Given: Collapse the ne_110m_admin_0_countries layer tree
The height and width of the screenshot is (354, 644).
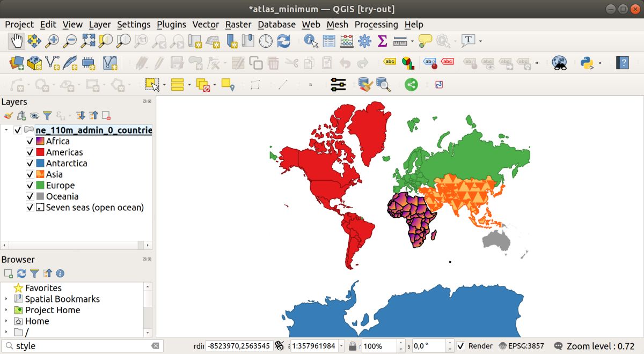Looking at the screenshot, I should [6, 130].
